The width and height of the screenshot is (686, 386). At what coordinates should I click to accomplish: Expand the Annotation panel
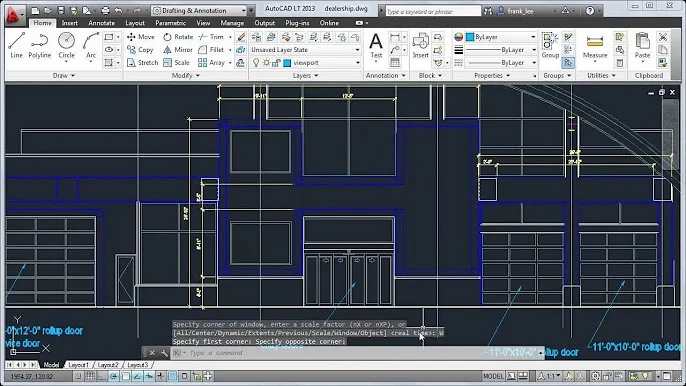coord(386,75)
